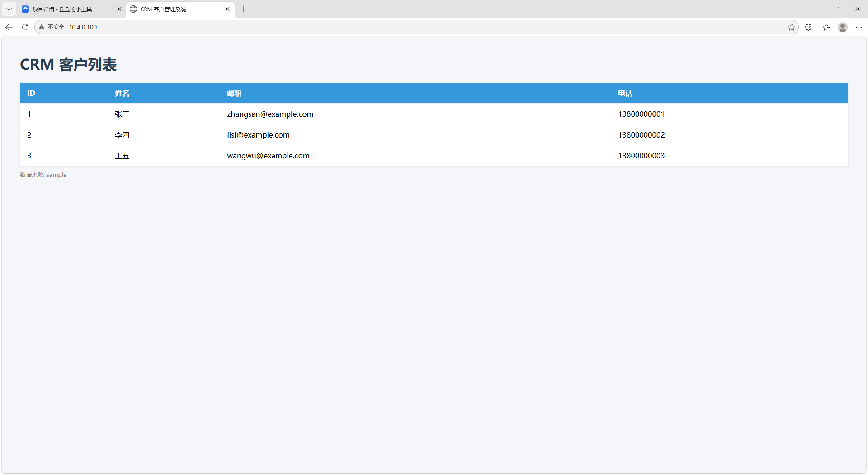Close the 项目详情 tab
The height and width of the screenshot is (475, 868).
point(119,9)
